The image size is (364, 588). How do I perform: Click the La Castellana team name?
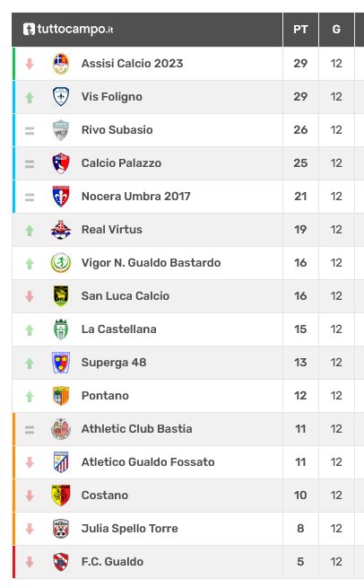point(118,329)
